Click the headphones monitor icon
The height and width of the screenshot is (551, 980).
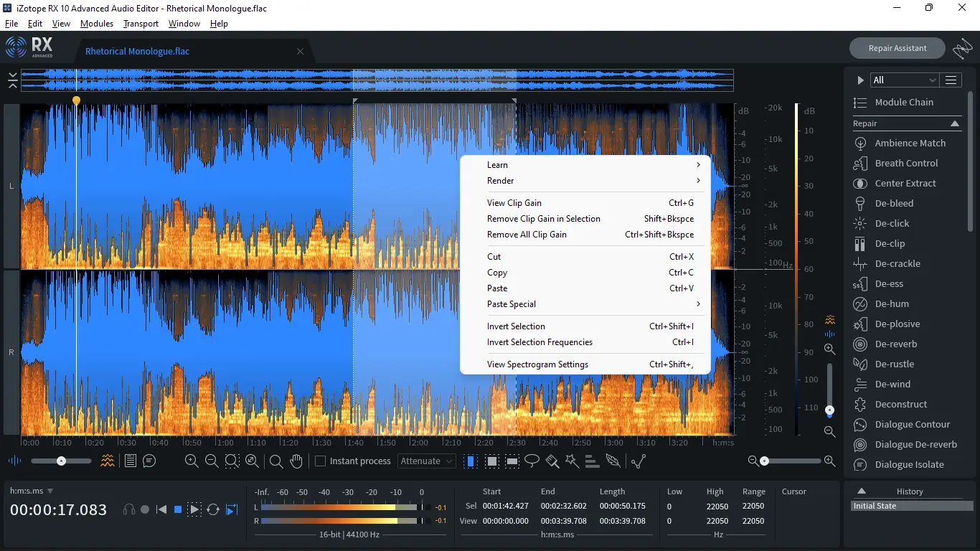point(129,509)
